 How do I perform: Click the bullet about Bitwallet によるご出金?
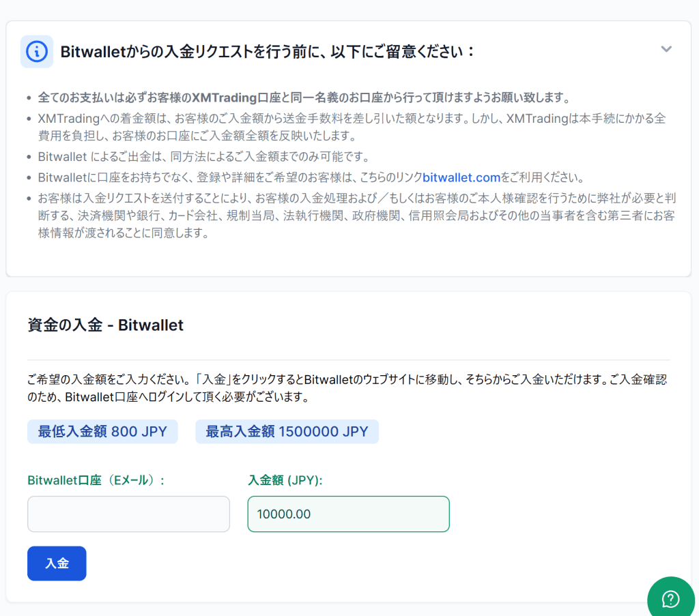(203, 156)
